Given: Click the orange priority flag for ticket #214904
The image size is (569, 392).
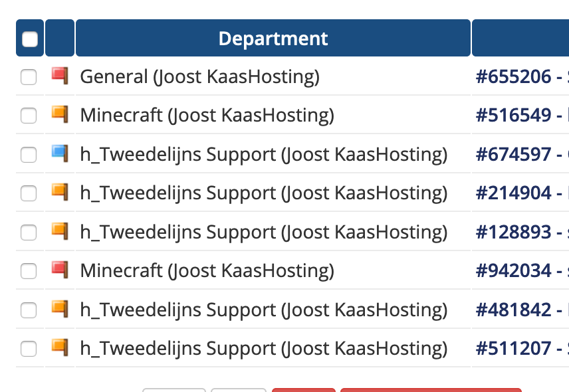Looking at the screenshot, I should click(60, 192).
